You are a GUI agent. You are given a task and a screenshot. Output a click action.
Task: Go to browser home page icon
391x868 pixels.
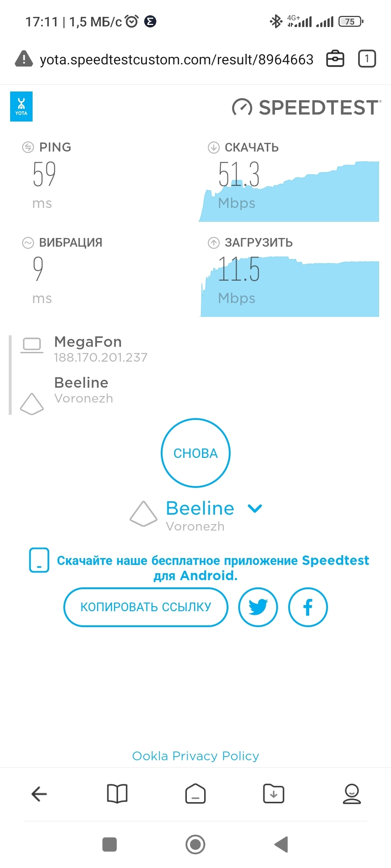[x=195, y=794]
